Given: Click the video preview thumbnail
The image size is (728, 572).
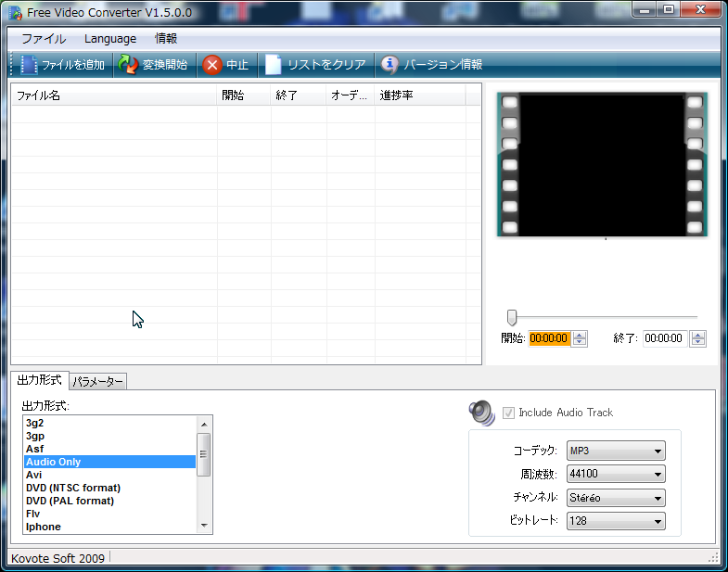Looking at the screenshot, I should (602, 164).
